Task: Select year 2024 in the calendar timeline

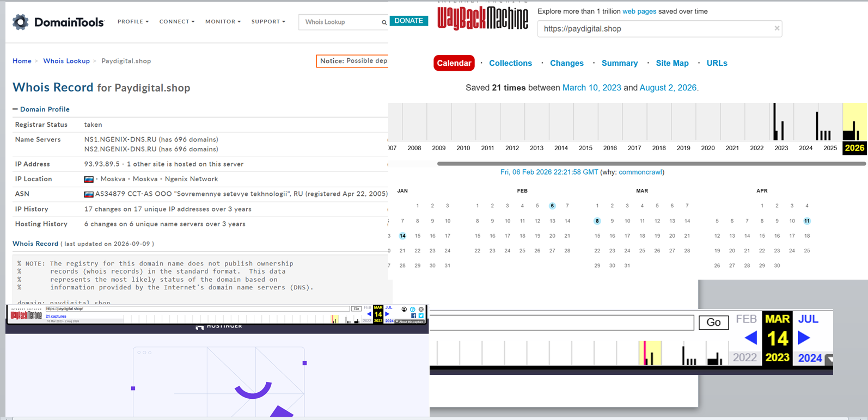Action: [x=806, y=148]
